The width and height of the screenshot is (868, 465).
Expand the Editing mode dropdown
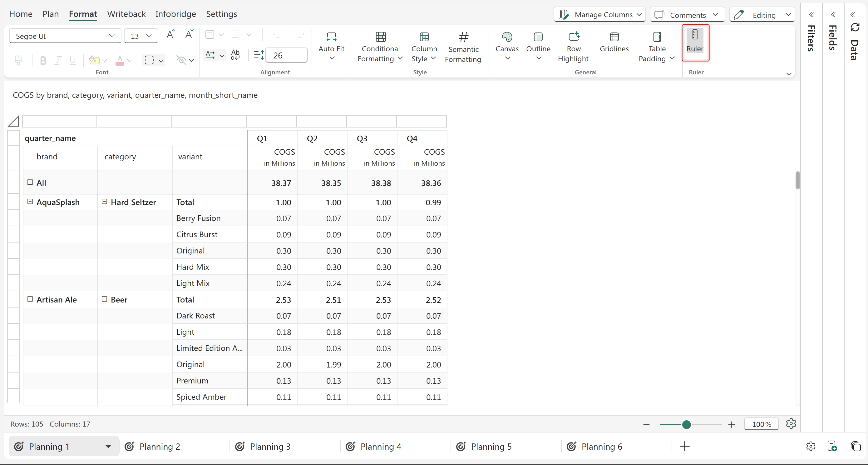tap(762, 15)
